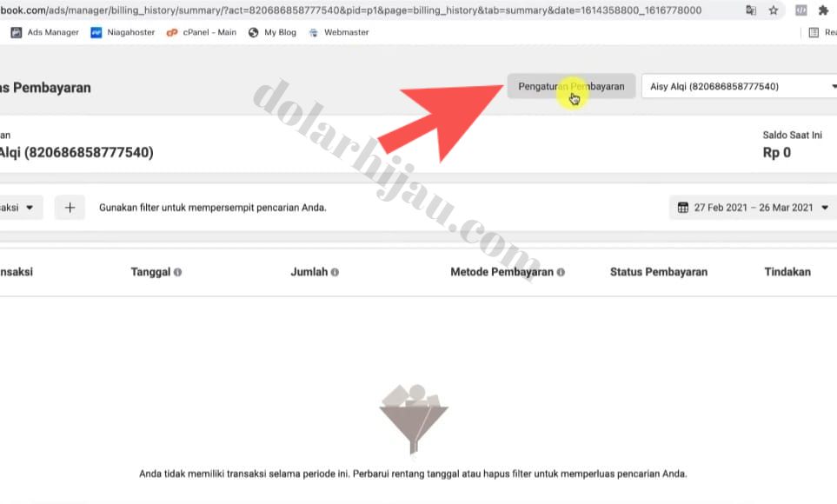Click the Pengaturan Pembayaran button
The width and height of the screenshot is (837, 504).
(571, 87)
